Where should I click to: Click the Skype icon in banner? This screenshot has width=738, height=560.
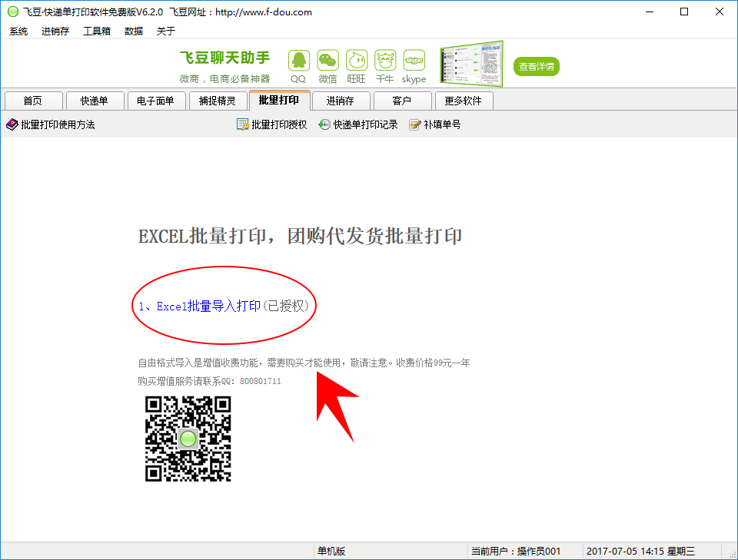click(414, 61)
